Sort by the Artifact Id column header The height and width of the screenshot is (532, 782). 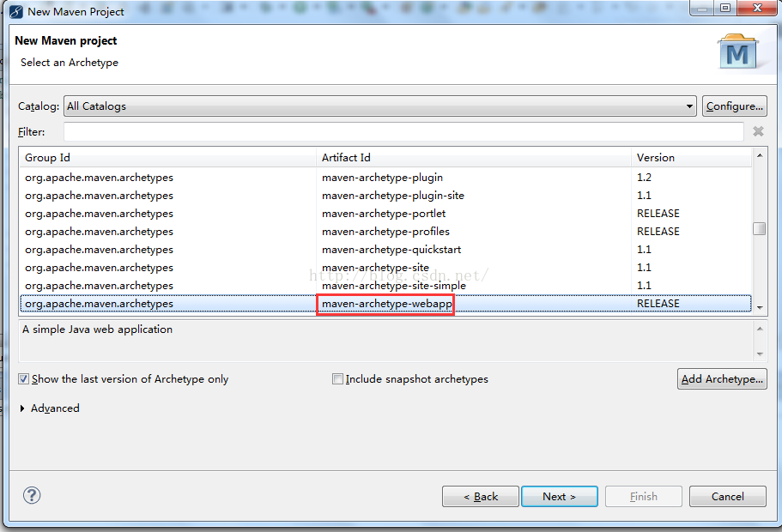(x=473, y=158)
